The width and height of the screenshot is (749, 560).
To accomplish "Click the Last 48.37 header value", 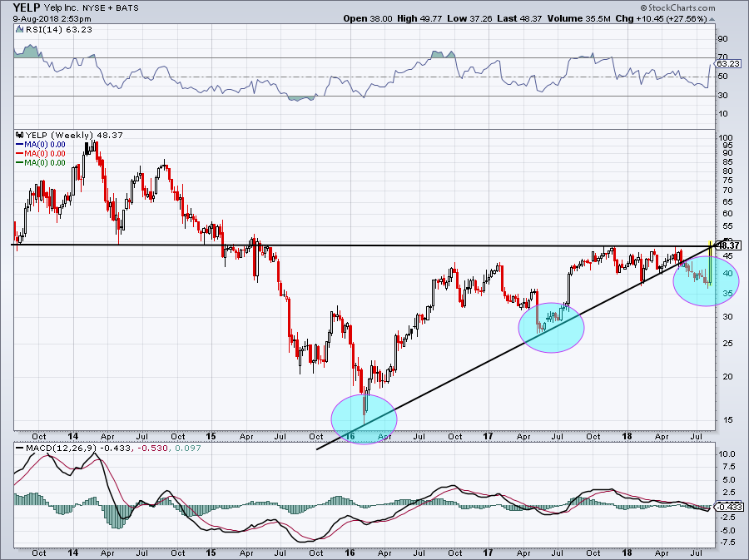I will pyautogui.click(x=519, y=18).
